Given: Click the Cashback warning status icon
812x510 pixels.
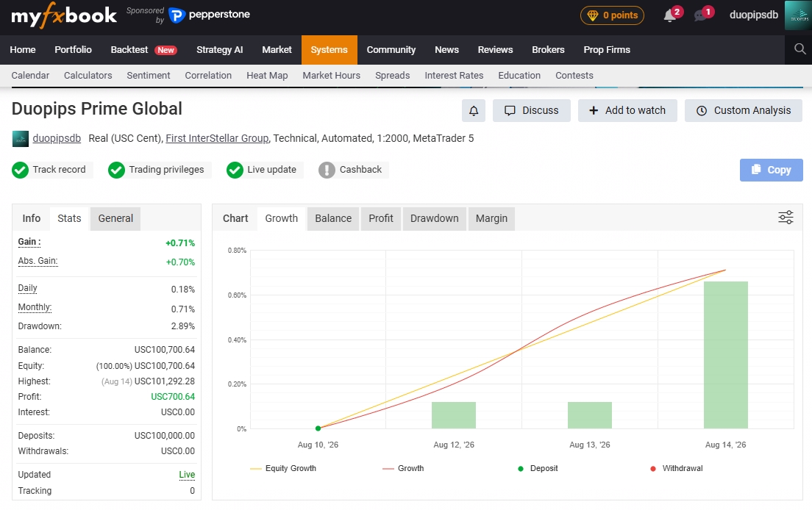Looking at the screenshot, I should (327, 170).
